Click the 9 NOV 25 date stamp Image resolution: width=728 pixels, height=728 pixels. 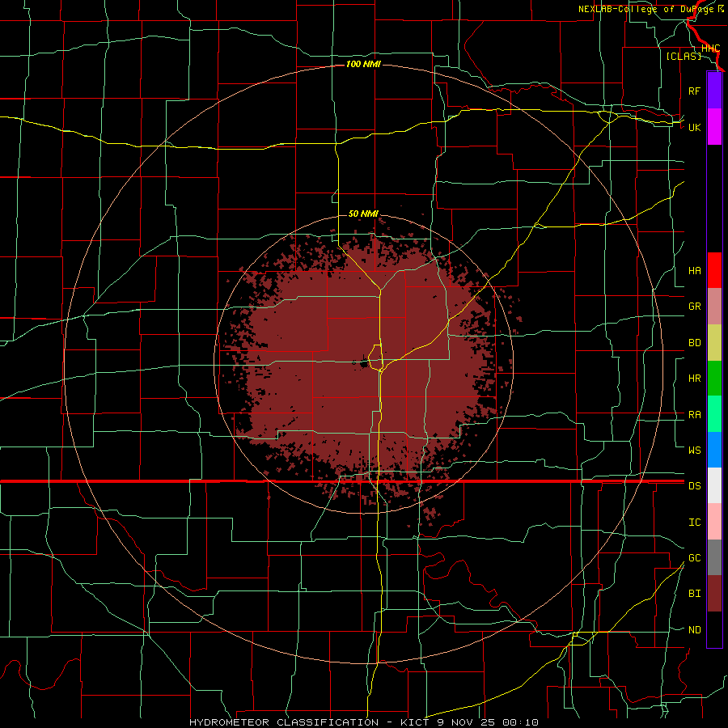click(465, 722)
